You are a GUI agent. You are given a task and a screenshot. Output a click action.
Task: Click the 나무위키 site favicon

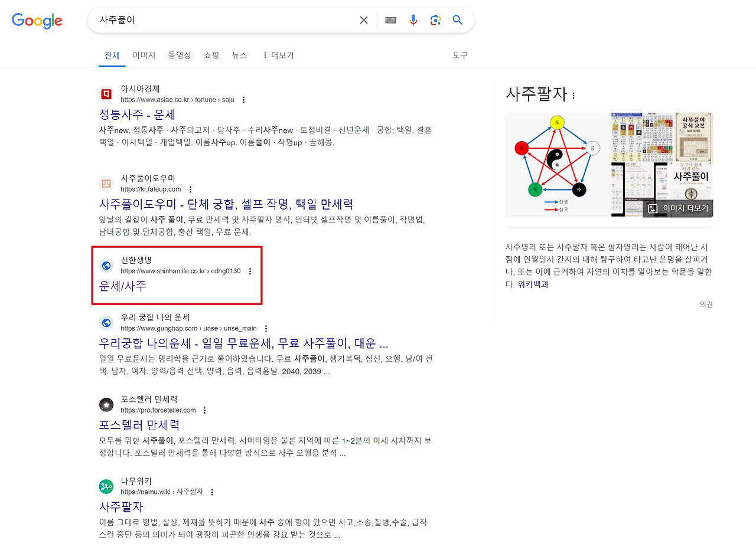click(x=106, y=486)
